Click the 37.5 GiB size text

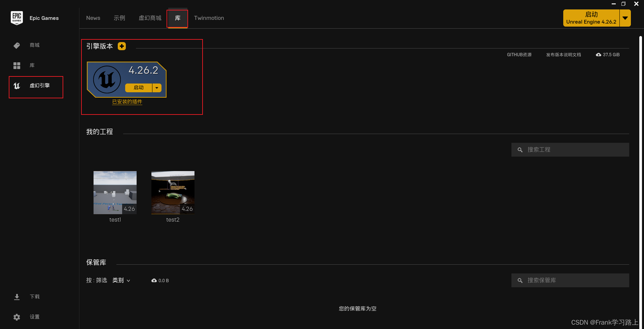pyautogui.click(x=611, y=55)
